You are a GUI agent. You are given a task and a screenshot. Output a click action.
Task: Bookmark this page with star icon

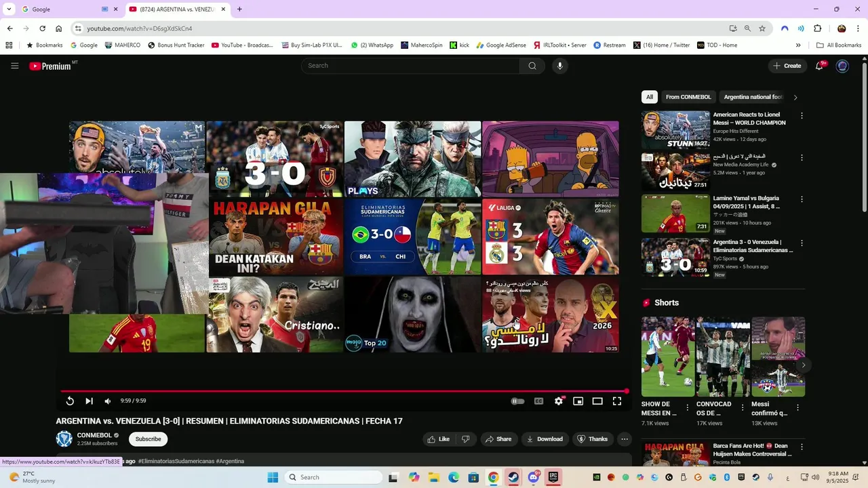[x=762, y=28]
